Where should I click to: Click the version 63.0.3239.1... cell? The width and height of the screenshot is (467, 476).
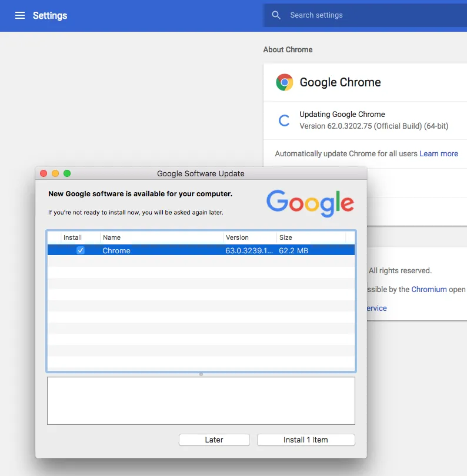pyautogui.click(x=249, y=250)
